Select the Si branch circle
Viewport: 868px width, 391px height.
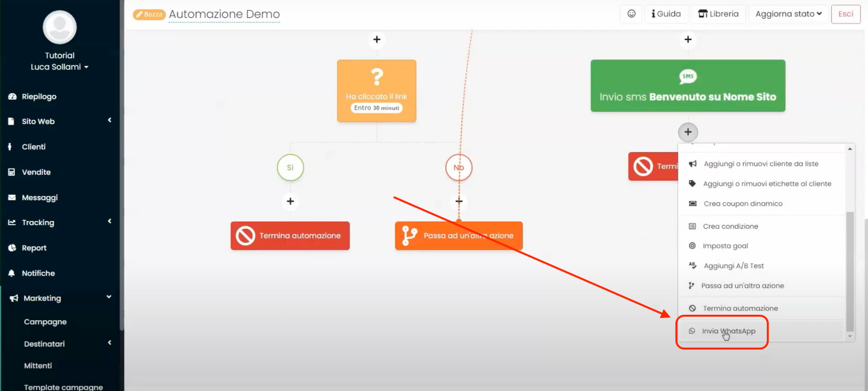click(290, 167)
